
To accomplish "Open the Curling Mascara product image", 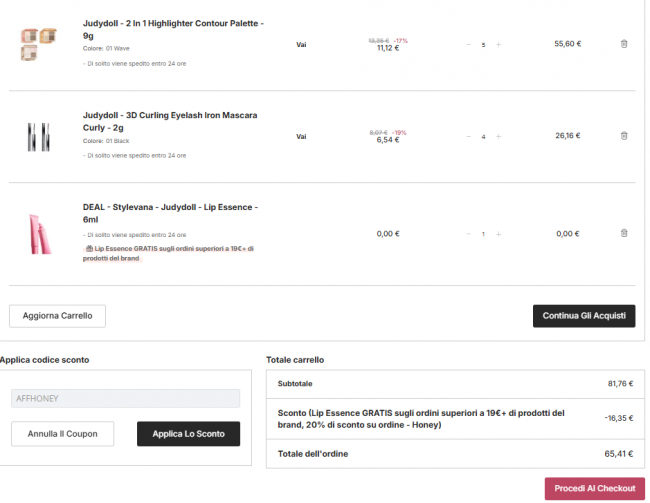I will pos(39,136).
